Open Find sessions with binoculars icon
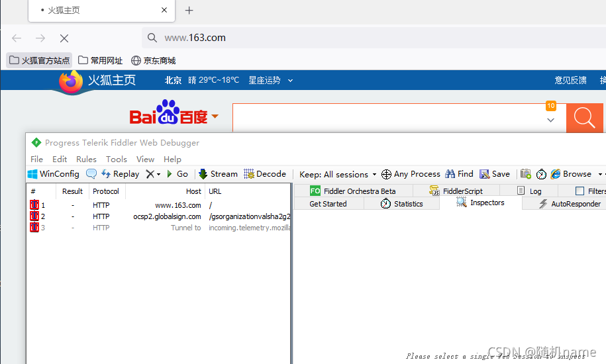The width and height of the screenshot is (606, 364). 459,174
